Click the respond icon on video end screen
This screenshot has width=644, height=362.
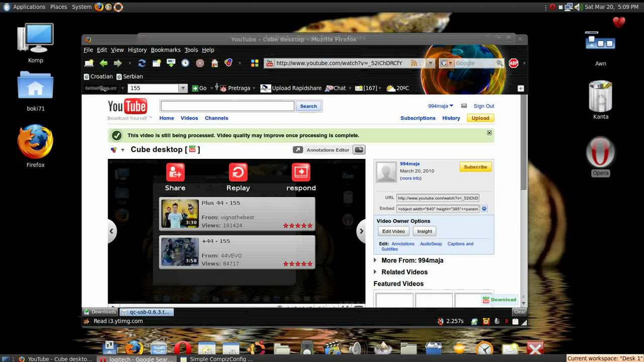coord(301,172)
